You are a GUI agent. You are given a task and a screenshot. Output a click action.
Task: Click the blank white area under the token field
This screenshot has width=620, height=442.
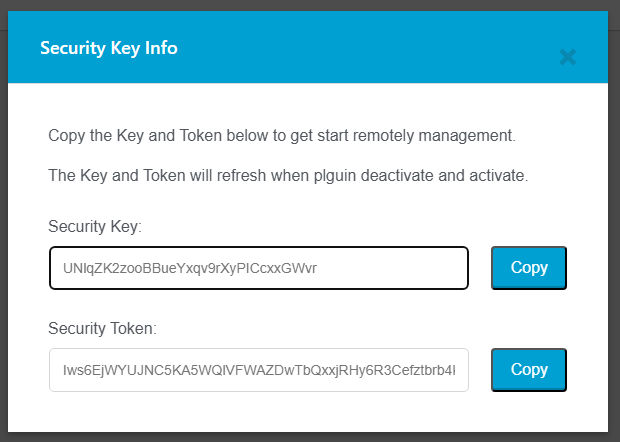[300, 412]
